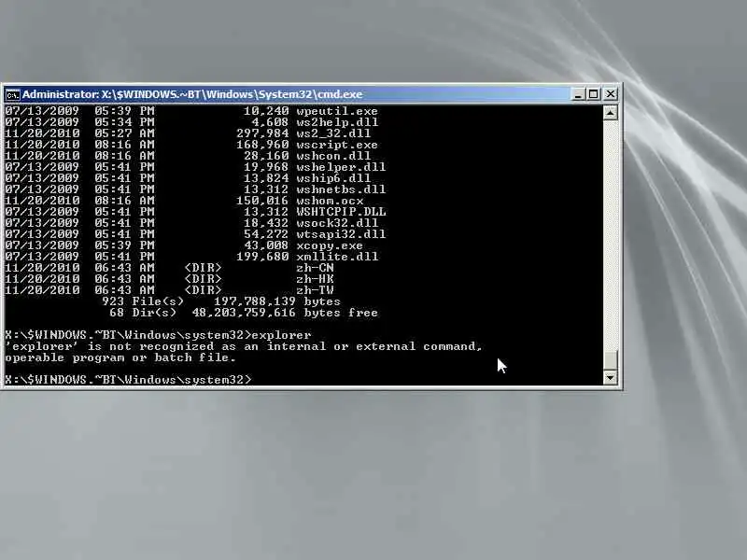Click the 'not recognized' error message line

244,346
